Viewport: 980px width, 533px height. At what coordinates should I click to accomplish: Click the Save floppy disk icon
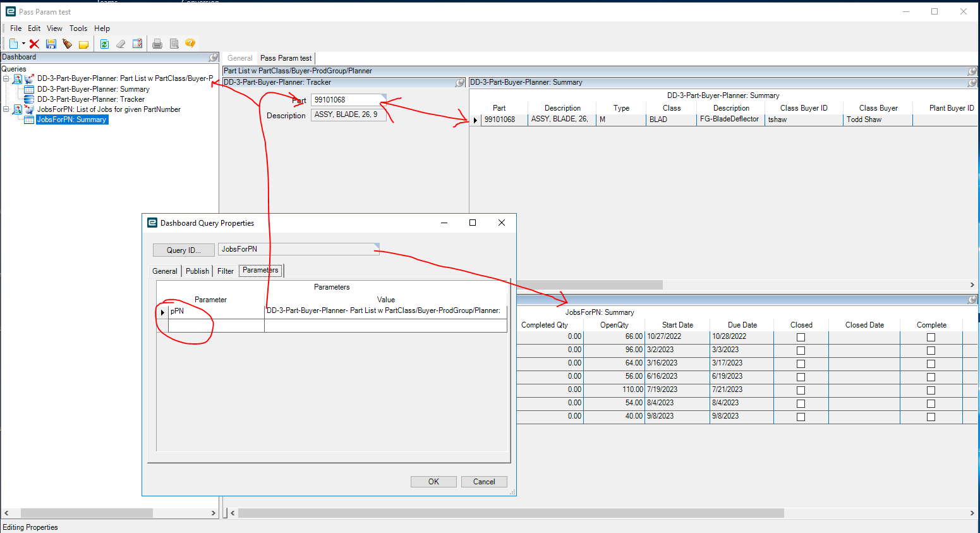point(51,44)
